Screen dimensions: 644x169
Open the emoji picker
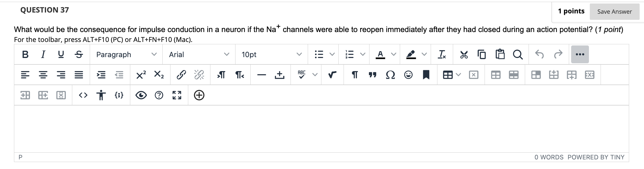pyautogui.click(x=408, y=75)
